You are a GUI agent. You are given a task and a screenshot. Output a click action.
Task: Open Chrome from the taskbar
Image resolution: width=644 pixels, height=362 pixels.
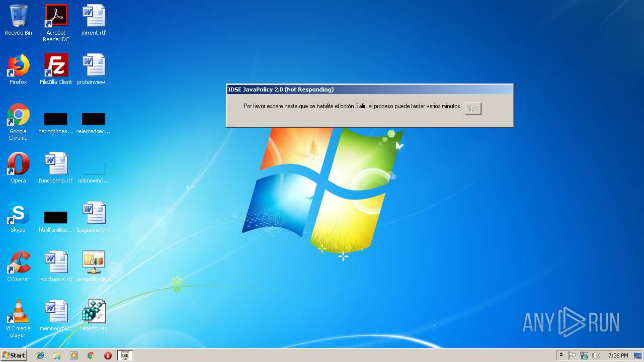[x=91, y=355]
